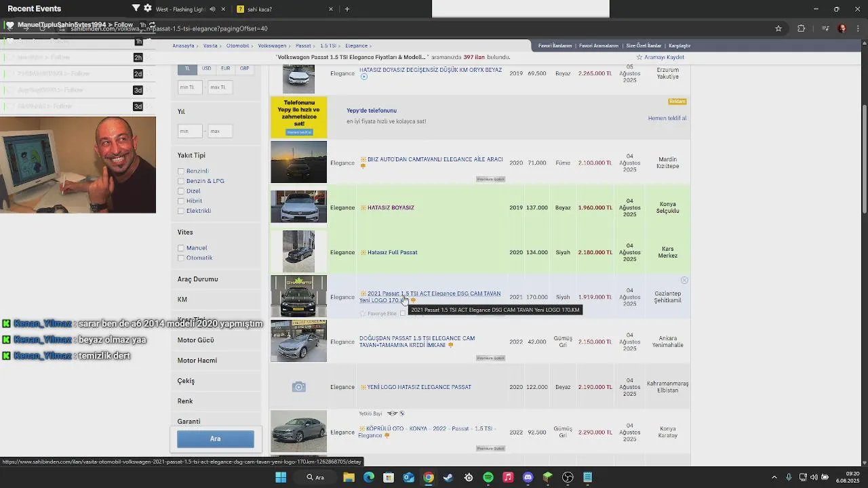Screen dimensions: 868x488
Task: Open YENİ LOGO HATASIZ ELEGANCE PASSAT listing
Action: coord(419,387)
